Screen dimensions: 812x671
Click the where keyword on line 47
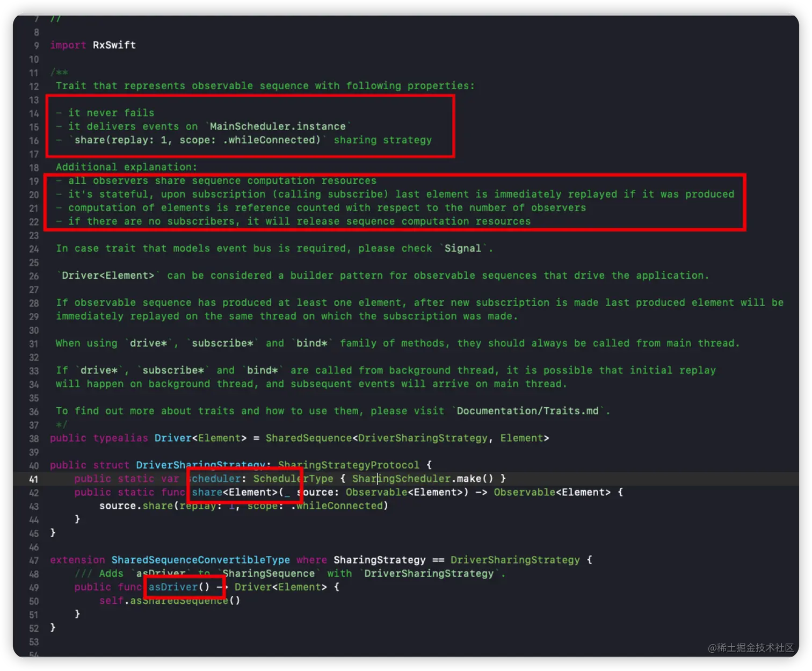[x=311, y=560]
